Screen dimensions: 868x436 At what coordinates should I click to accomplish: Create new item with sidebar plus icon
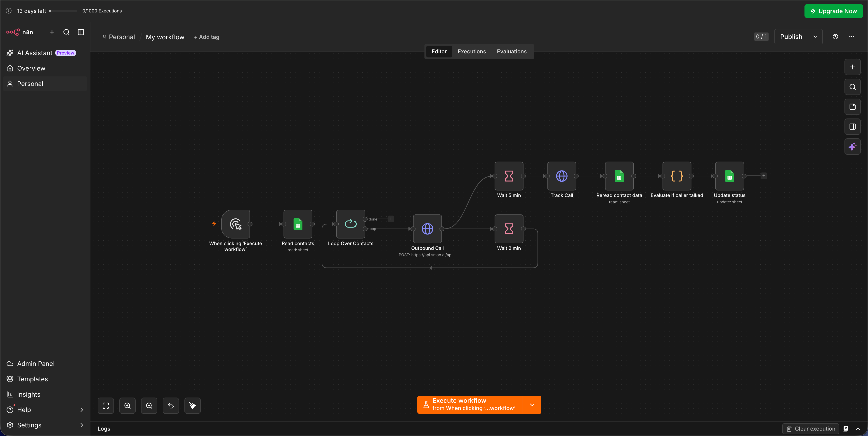[52, 32]
